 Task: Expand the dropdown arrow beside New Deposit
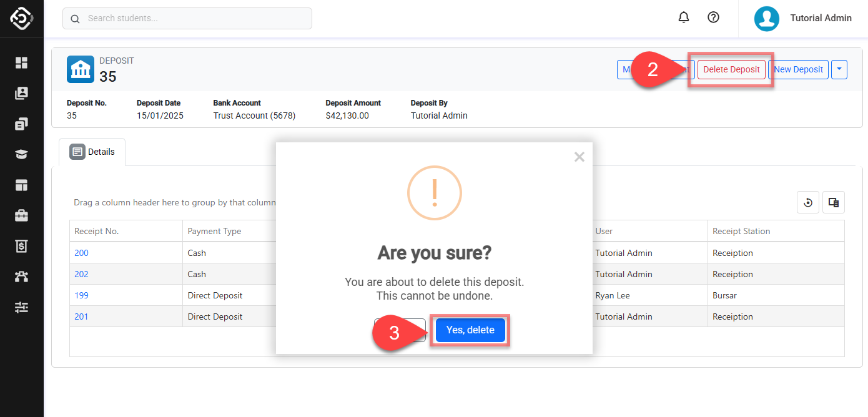pos(839,69)
